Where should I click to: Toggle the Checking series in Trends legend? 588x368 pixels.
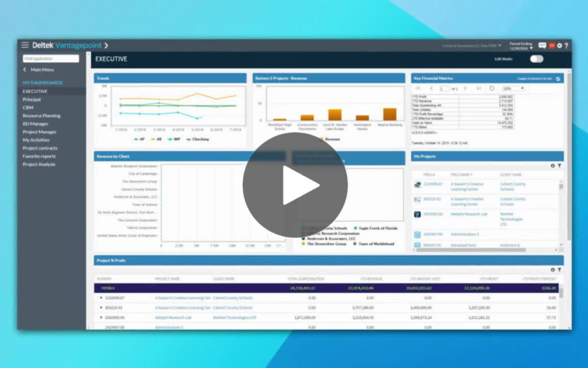[x=198, y=140]
